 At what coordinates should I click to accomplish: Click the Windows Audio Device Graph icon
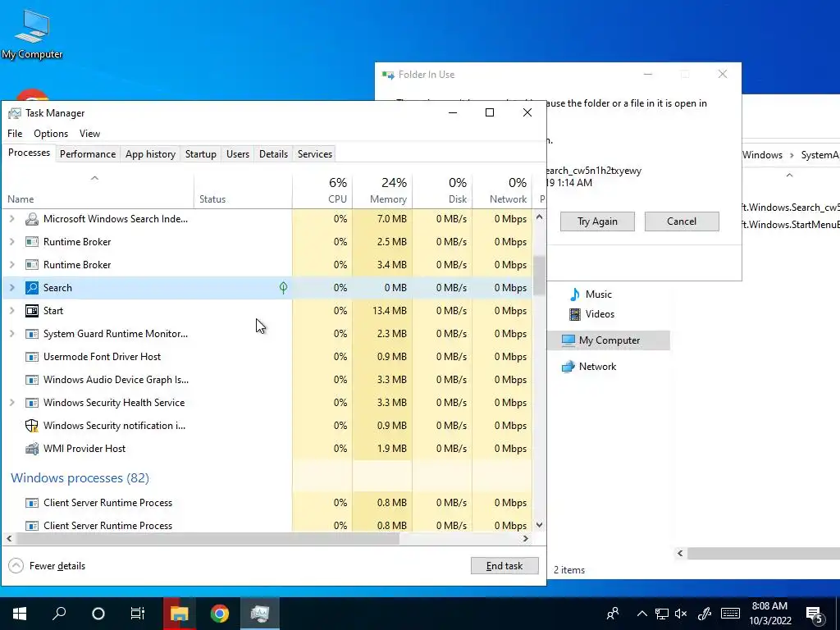tap(32, 380)
